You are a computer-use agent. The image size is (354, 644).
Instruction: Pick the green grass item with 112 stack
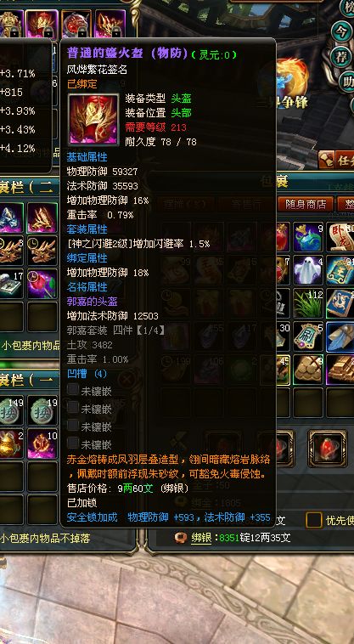click(308, 303)
